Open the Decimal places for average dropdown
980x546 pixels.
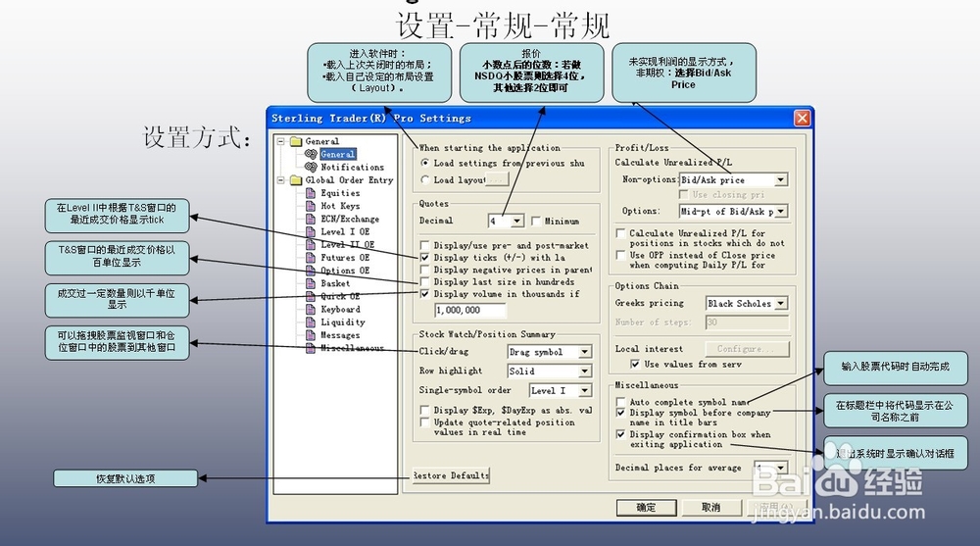click(x=781, y=468)
